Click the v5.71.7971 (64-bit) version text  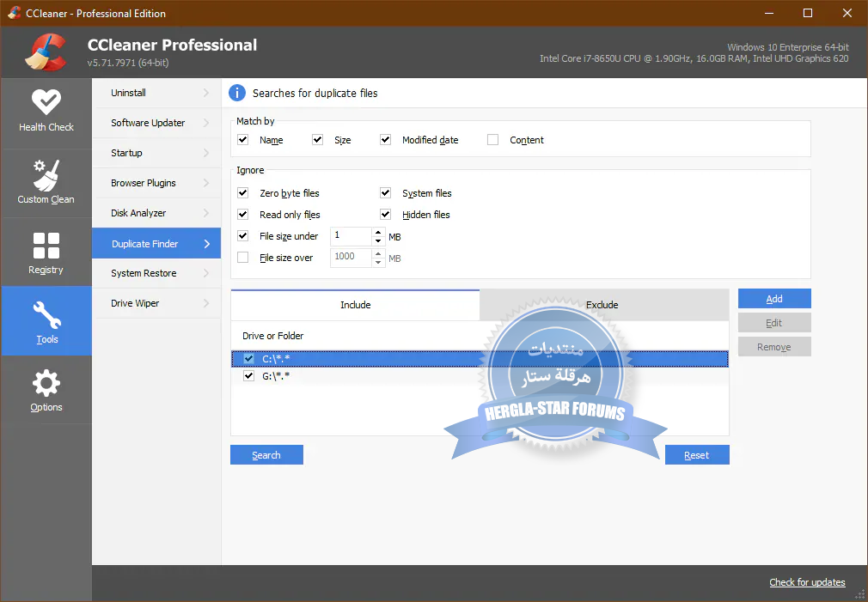pos(128,63)
